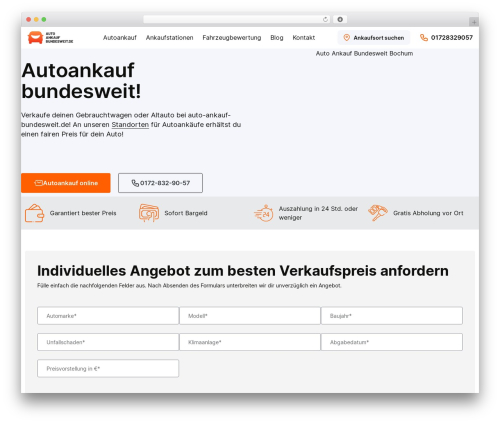Focus the Modell input field

[250, 316]
